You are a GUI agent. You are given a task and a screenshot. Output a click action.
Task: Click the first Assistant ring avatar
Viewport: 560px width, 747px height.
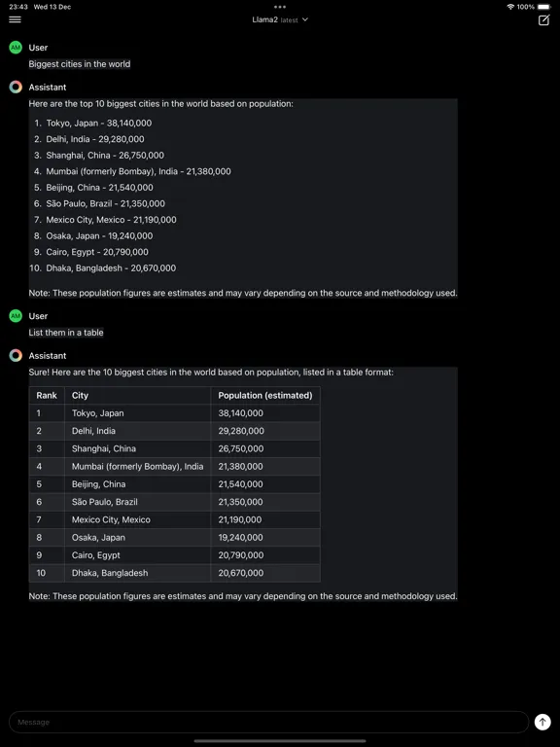pyautogui.click(x=16, y=87)
